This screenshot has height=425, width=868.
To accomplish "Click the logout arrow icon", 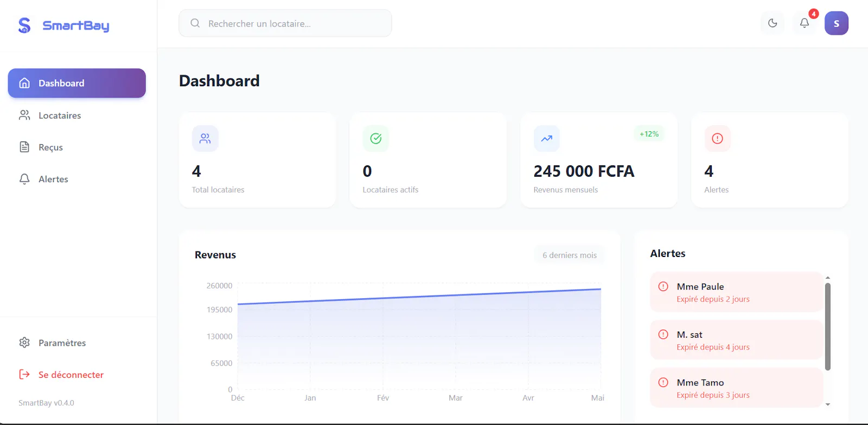I will tap(24, 375).
